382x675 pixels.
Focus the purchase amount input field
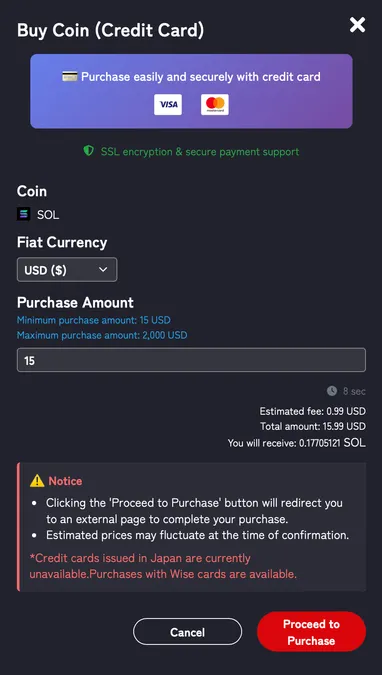(x=191, y=360)
